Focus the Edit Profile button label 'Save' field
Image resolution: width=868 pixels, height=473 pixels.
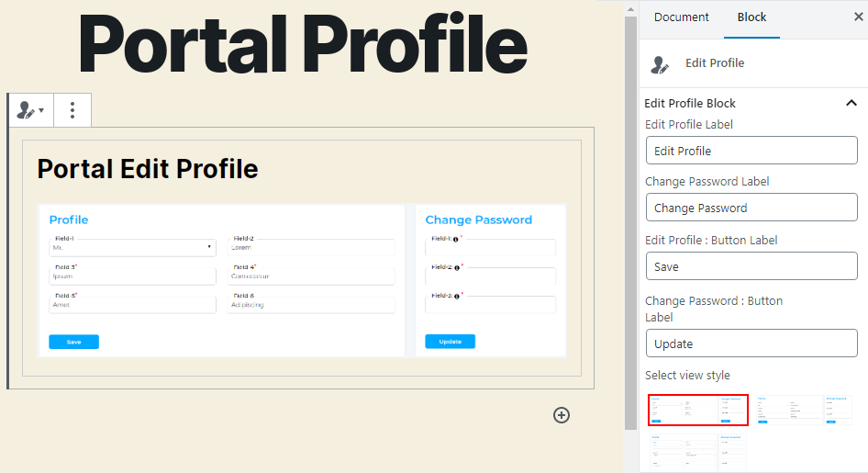[751, 266]
